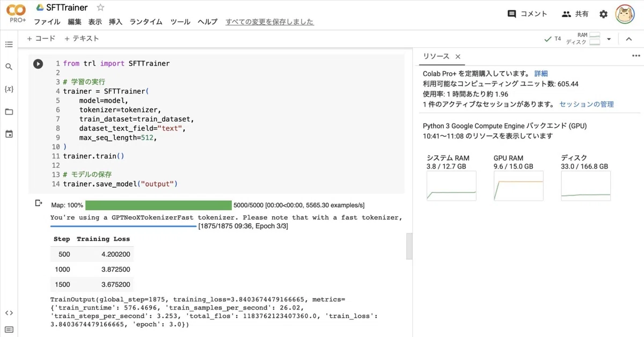
Task: Open the 挿入 menu
Action: 115,22
